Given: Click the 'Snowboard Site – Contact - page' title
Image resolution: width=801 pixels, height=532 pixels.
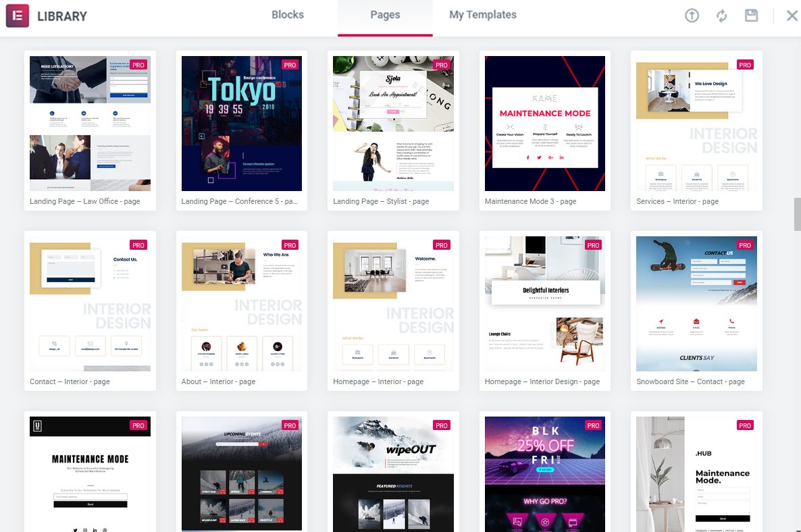Looking at the screenshot, I should [x=691, y=381].
